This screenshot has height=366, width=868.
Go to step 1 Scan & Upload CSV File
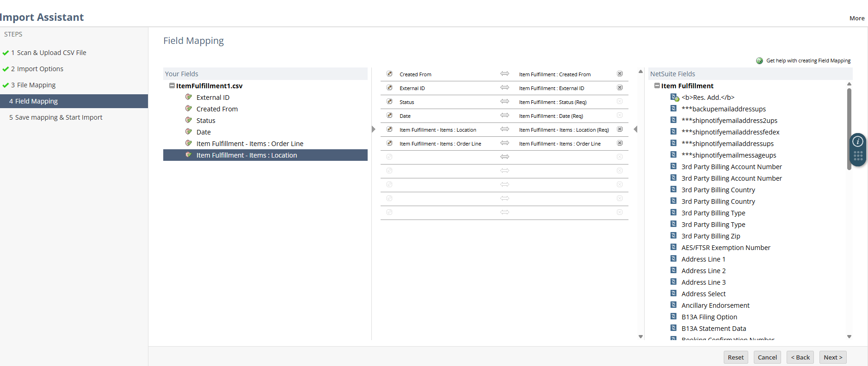(x=49, y=53)
